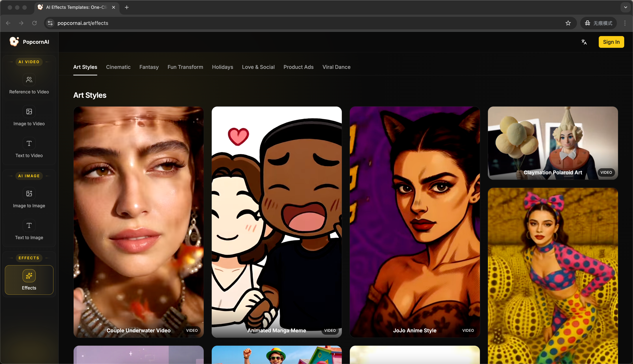Bookmark this page with the star icon
Viewport: 633px width, 364px height.
click(x=568, y=23)
